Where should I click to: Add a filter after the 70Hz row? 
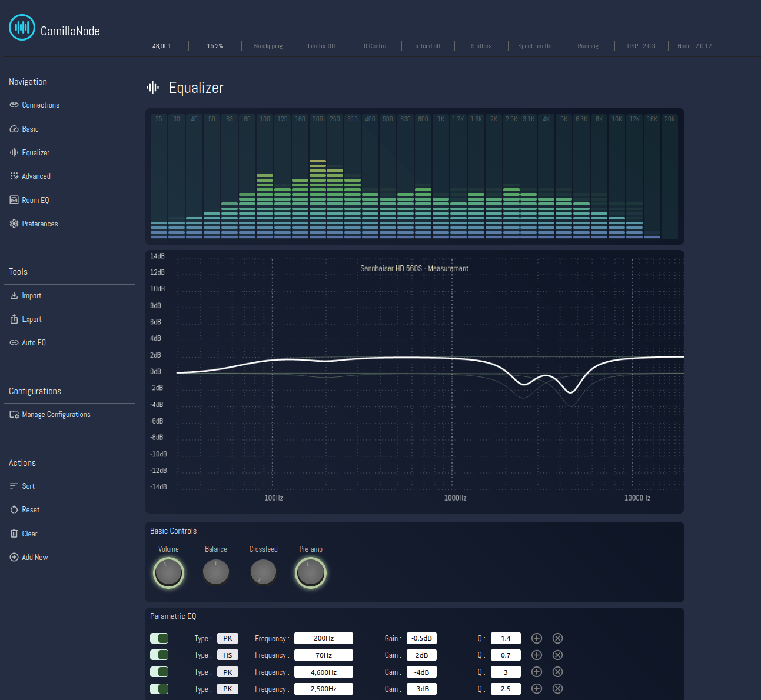click(x=537, y=655)
